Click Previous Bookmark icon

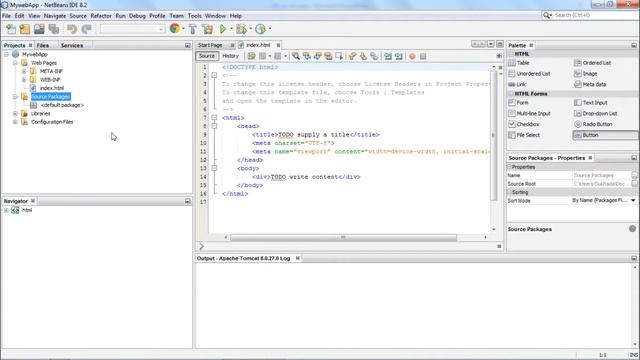click(x=352, y=56)
